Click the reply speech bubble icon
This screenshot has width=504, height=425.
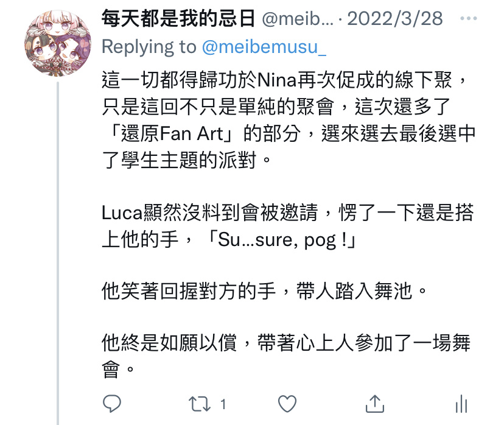click(x=111, y=404)
